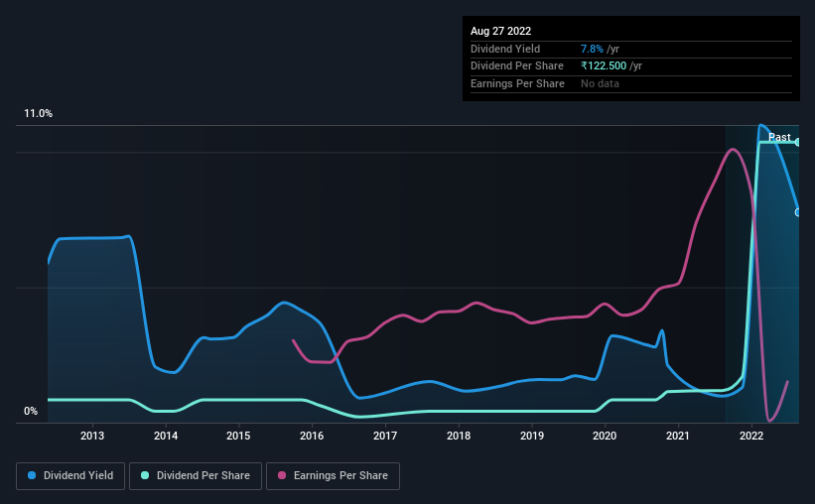The height and width of the screenshot is (504, 815).
Task: Click the pink Earnings Per Share legend dot
Action: coord(282,476)
